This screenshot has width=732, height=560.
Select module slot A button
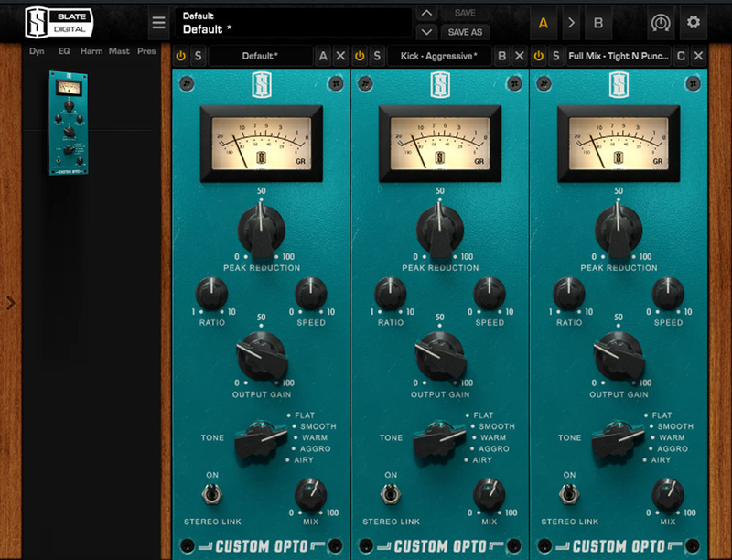pyautogui.click(x=323, y=56)
